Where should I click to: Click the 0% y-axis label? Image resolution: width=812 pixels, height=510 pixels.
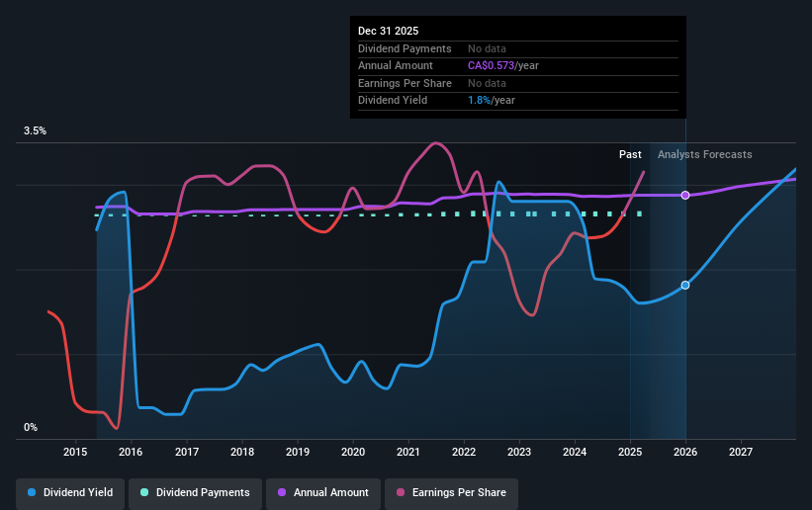tap(31, 428)
